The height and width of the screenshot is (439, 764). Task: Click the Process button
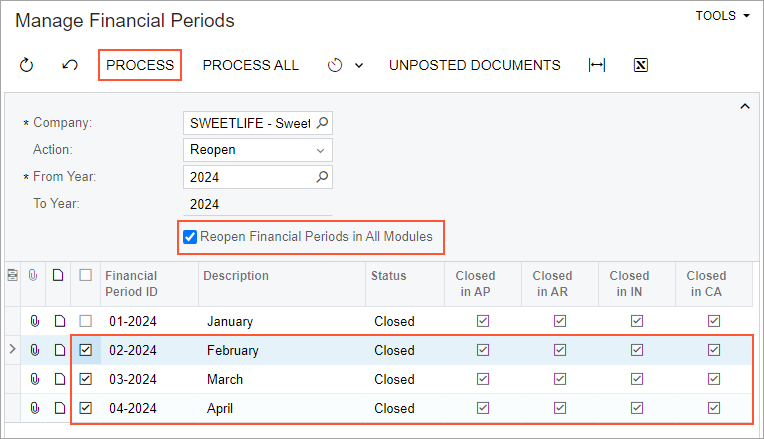(x=140, y=65)
